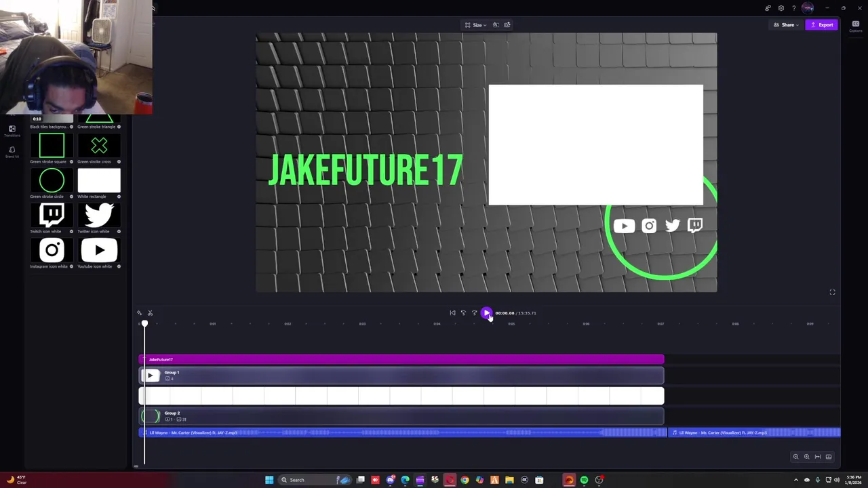Click checkmark badge beside White rectangle
Image resolution: width=868 pixels, height=488 pixels.
coord(119,197)
